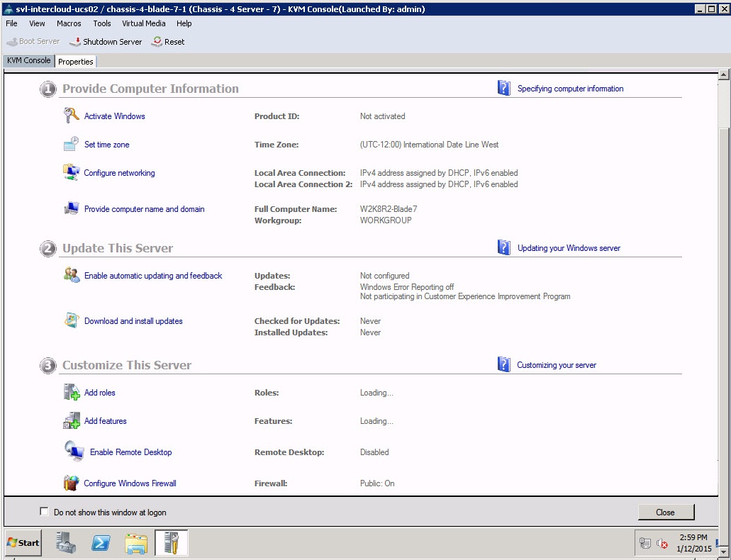Click the Public: On firewall status text
This screenshot has height=560, width=731.
(377, 483)
